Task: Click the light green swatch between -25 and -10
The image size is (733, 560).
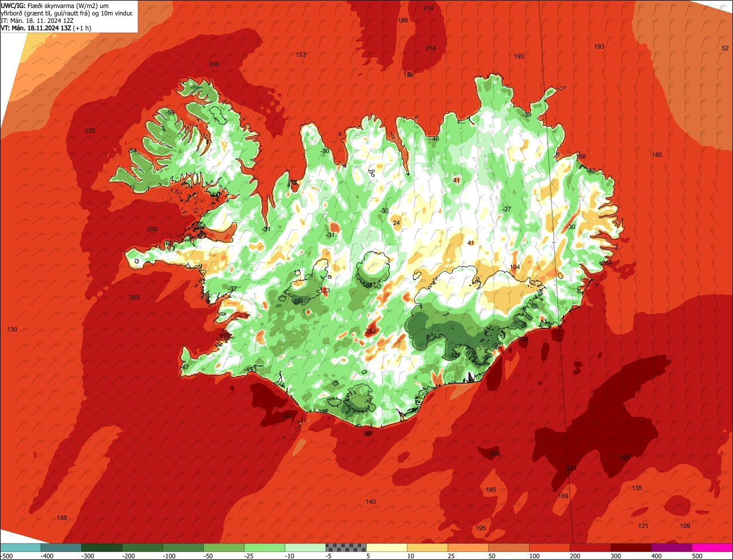Action: 265,547
